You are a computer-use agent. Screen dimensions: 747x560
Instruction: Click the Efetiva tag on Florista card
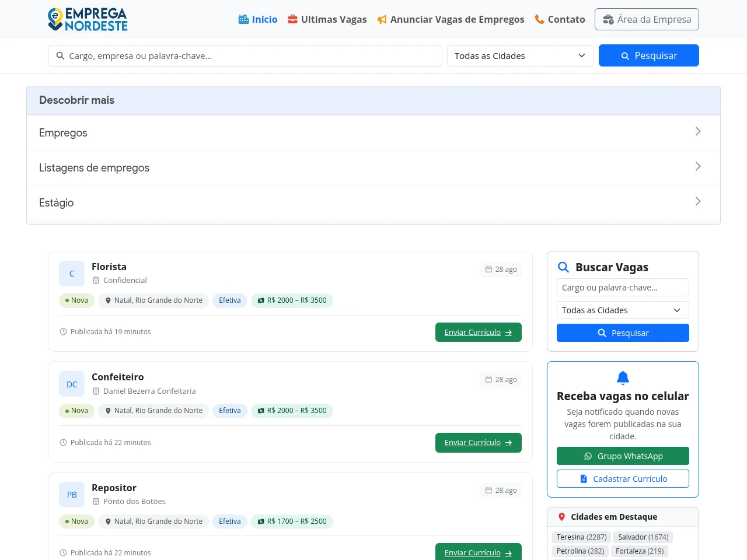coord(230,300)
